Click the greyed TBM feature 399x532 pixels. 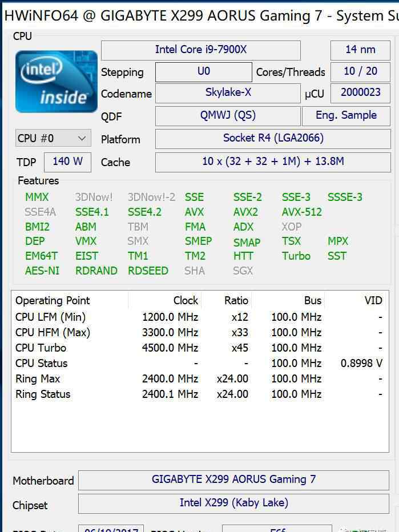138,227
